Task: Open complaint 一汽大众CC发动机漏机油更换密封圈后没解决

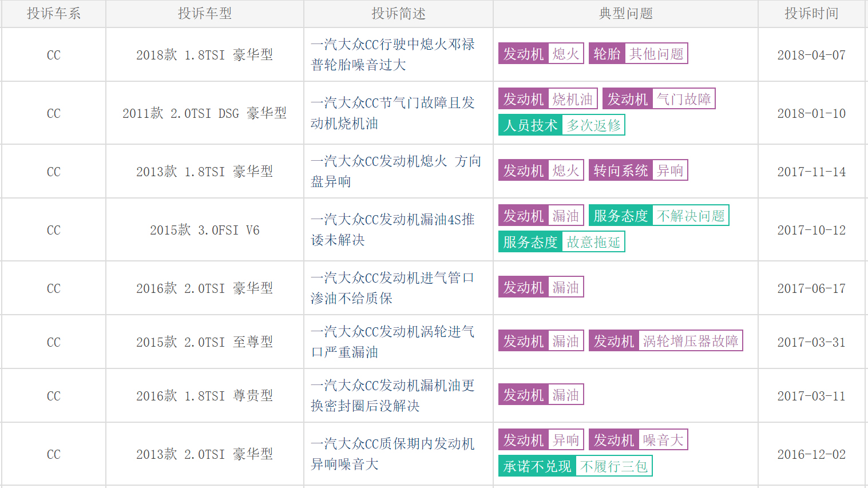Action: [393, 395]
